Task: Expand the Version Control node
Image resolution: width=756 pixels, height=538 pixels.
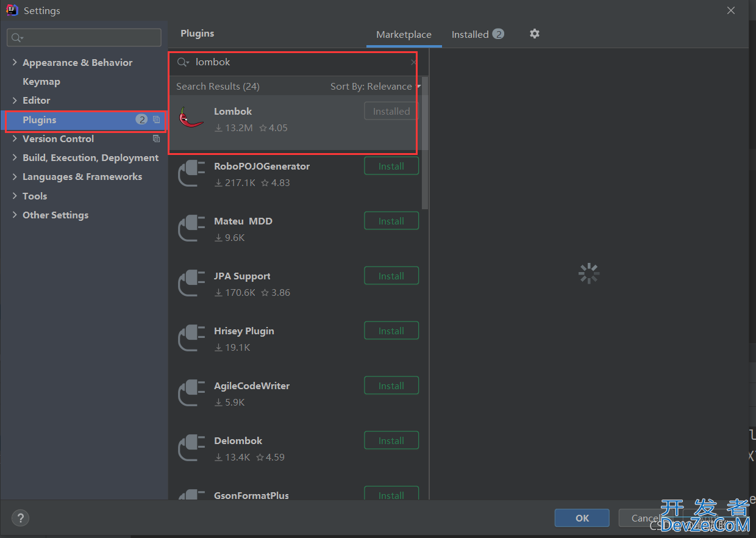Action: [15, 138]
